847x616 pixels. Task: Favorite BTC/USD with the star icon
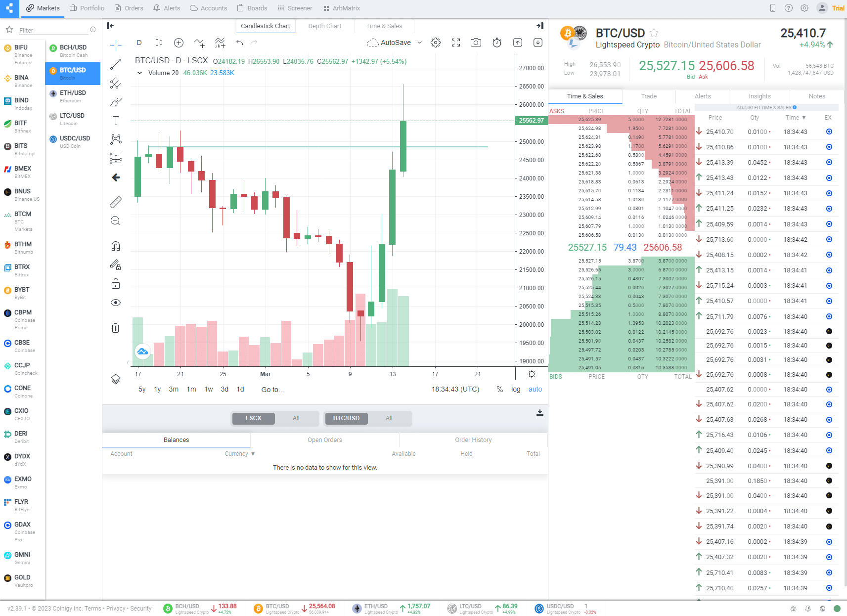click(654, 33)
